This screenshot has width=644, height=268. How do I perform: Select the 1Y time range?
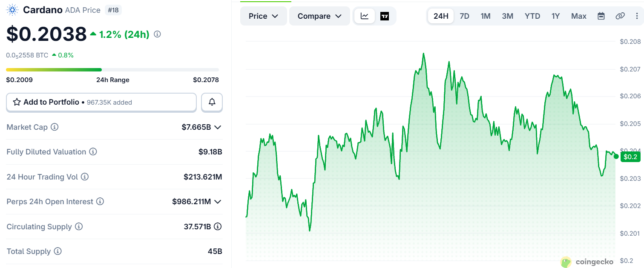555,16
